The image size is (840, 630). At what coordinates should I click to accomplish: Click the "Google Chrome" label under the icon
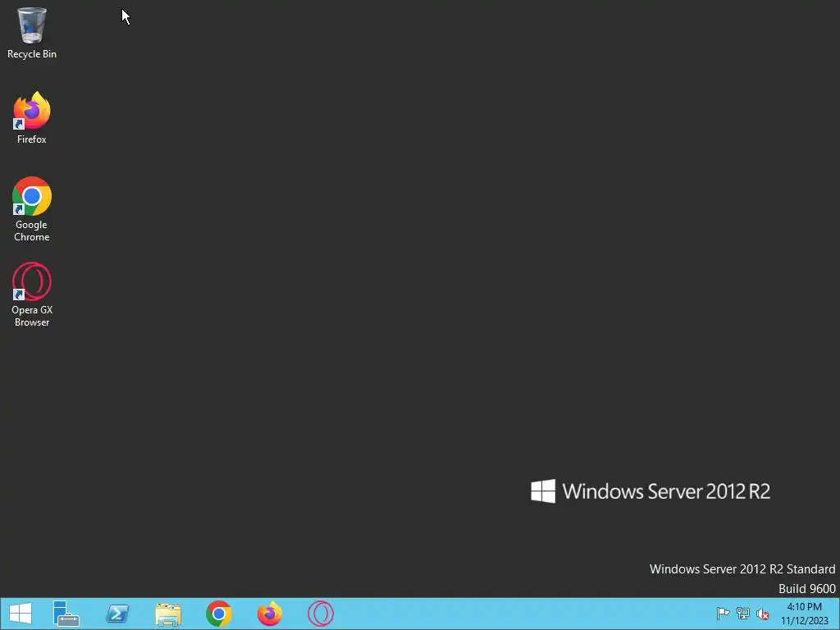tap(32, 231)
